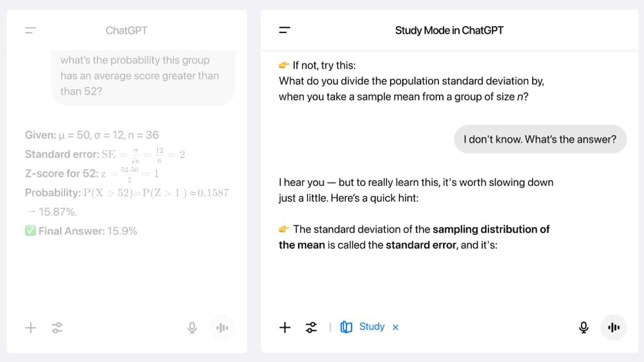
Task: Click the blue Study mode chip
Action: click(x=363, y=327)
